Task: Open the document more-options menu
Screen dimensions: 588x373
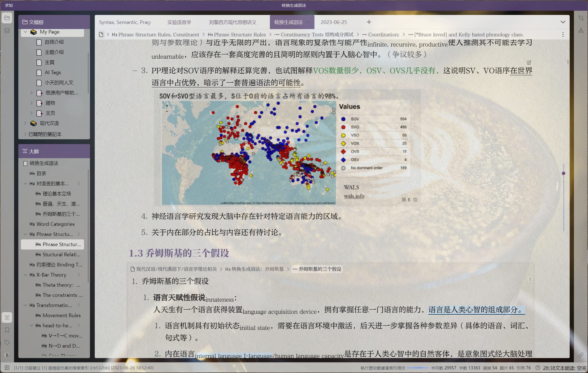Action: [x=563, y=34]
